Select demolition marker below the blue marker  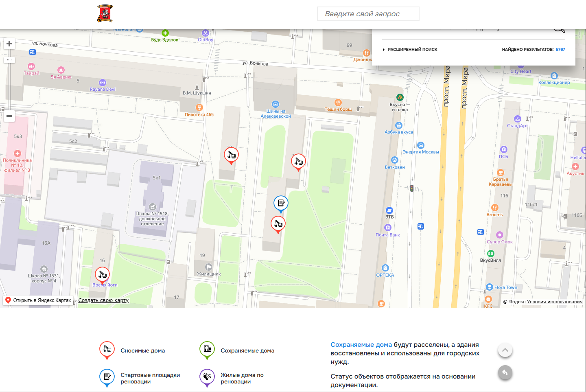point(278,224)
